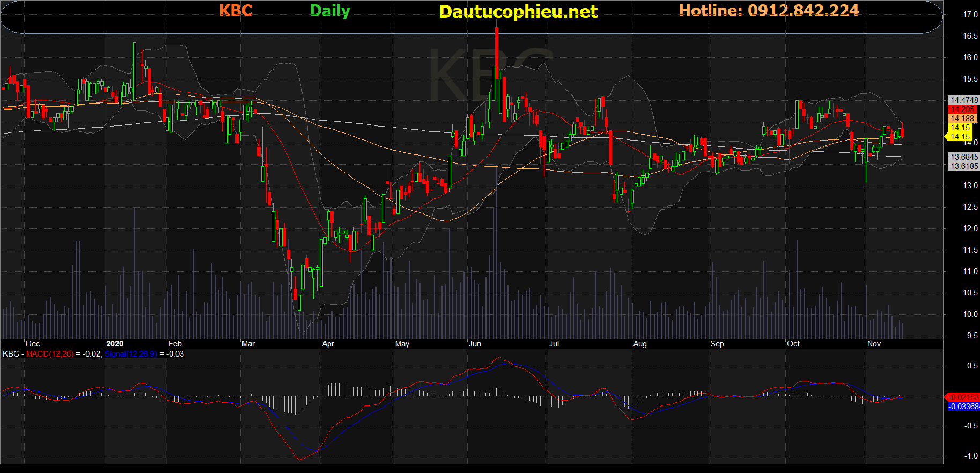The width and height of the screenshot is (980, 473).
Task: Click the Aug month label on time axis
Action: (x=639, y=344)
